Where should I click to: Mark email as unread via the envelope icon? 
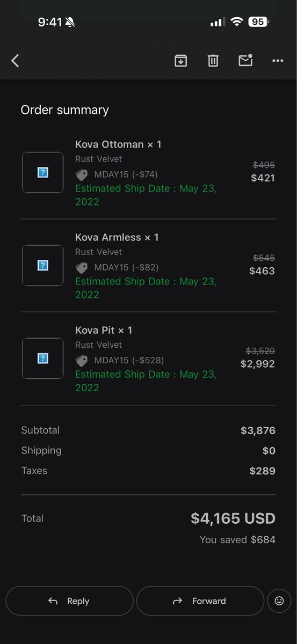click(x=245, y=60)
